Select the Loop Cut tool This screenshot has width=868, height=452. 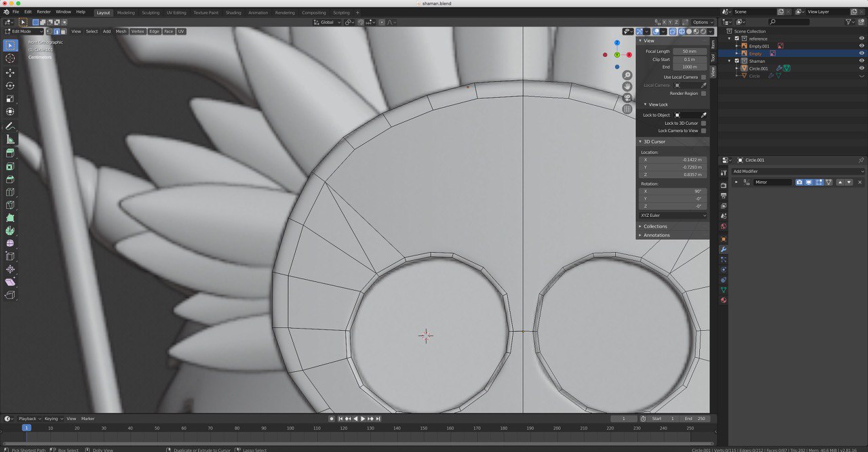[10, 192]
